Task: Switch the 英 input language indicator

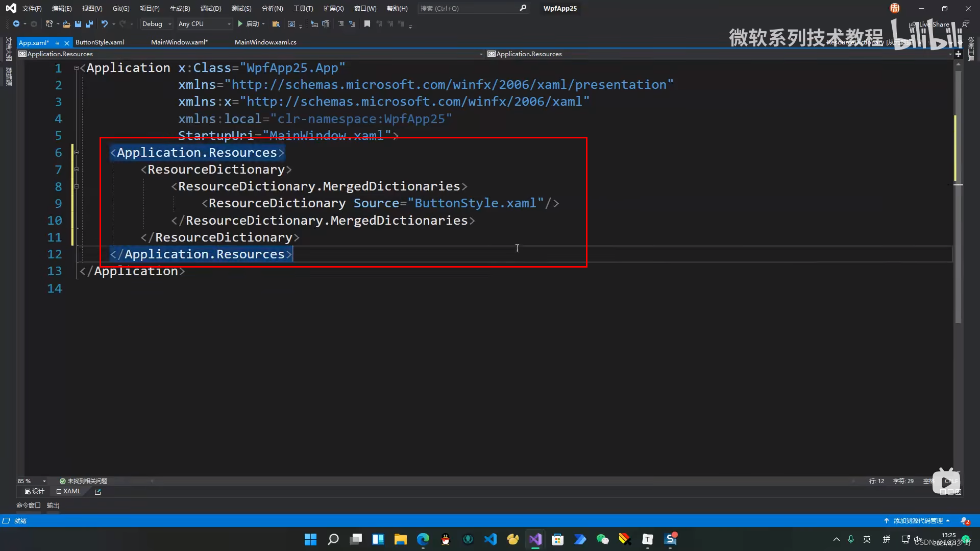Action: pyautogui.click(x=867, y=539)
